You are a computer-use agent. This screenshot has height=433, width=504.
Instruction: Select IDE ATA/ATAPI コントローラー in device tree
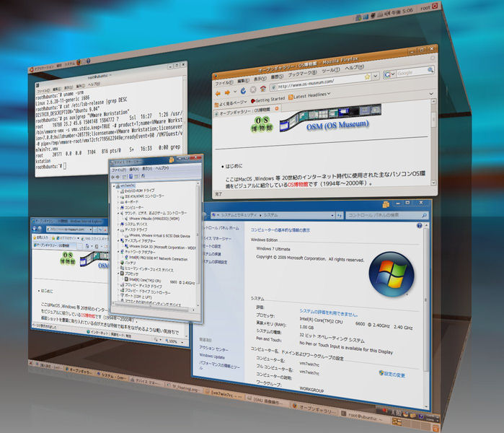tap(142, 196)
